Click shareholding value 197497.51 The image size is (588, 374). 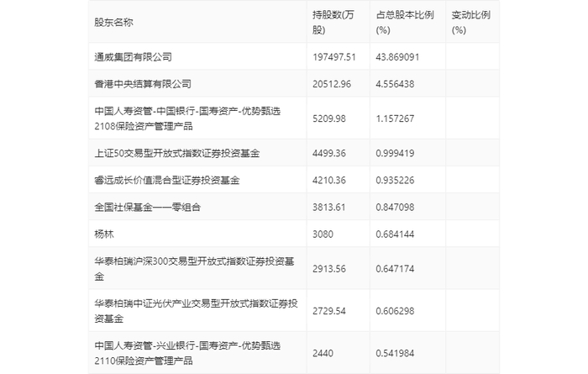coord(334,57)
